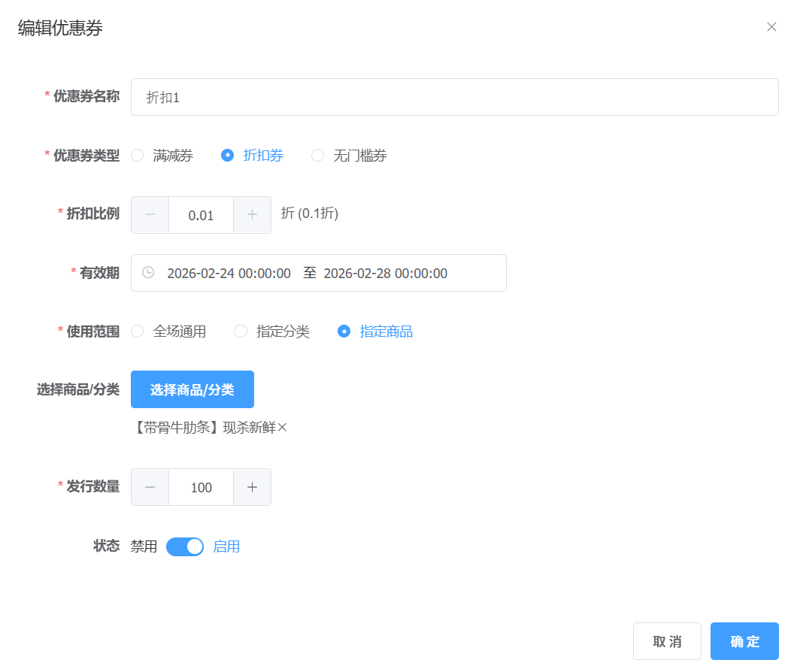Open the start date 2026-02-24 picker
The width and height of the screenshot is (794, 672).
229,273
